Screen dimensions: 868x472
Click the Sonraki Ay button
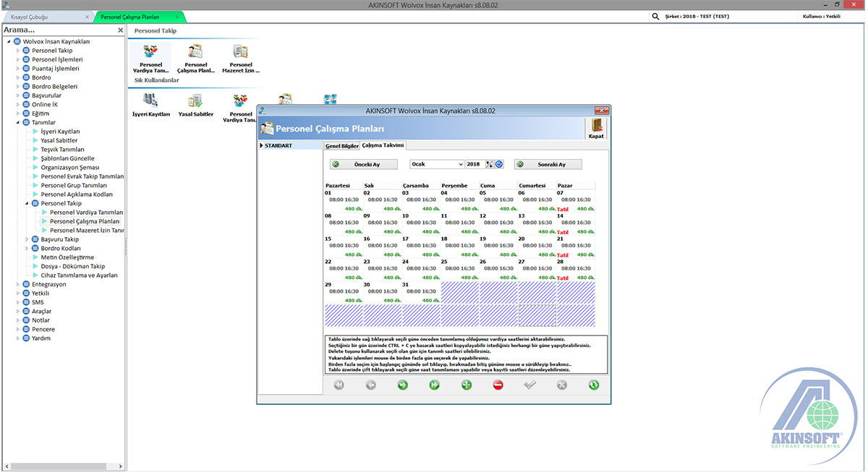549,164
